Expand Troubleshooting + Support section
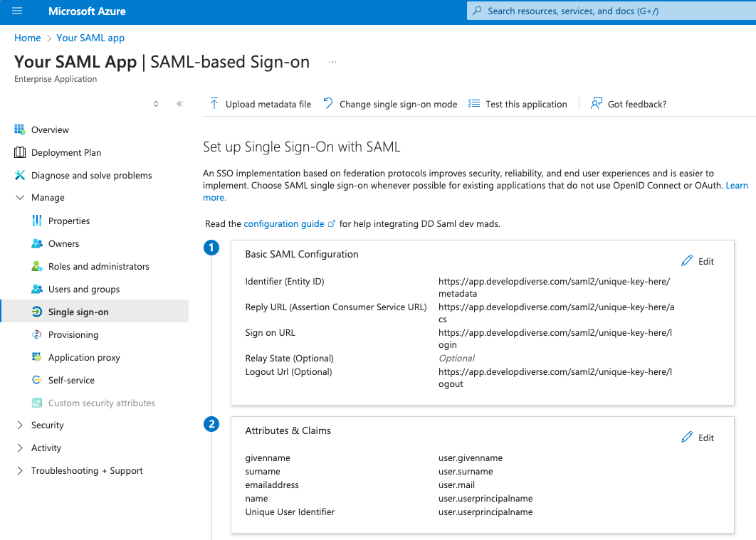This screenshot has height=540, width=756. coord(20,471)
